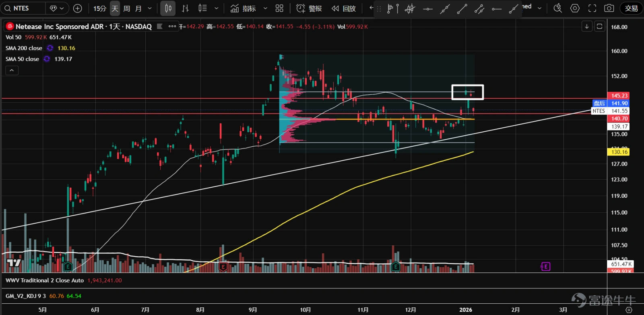This screenshot has width=644, height=315.
Task: Select the SMA 200 close indicator label
Action: (24, 48)
